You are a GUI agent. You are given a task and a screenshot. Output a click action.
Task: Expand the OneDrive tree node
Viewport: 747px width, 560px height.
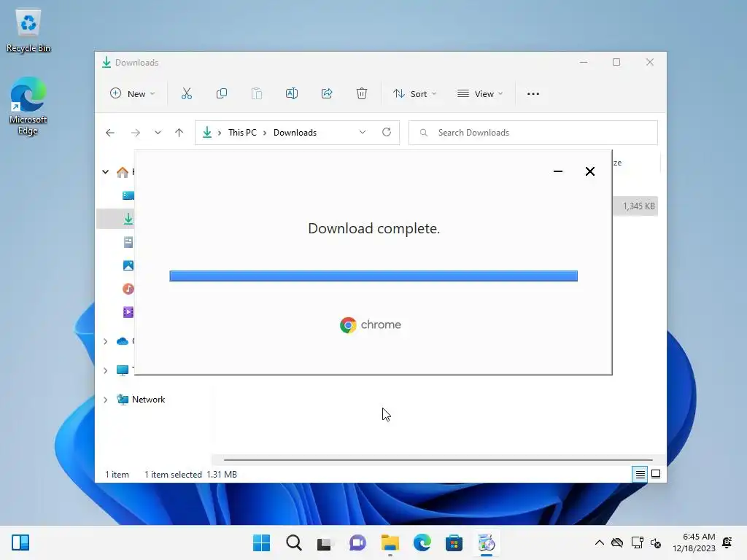(105, 341)
